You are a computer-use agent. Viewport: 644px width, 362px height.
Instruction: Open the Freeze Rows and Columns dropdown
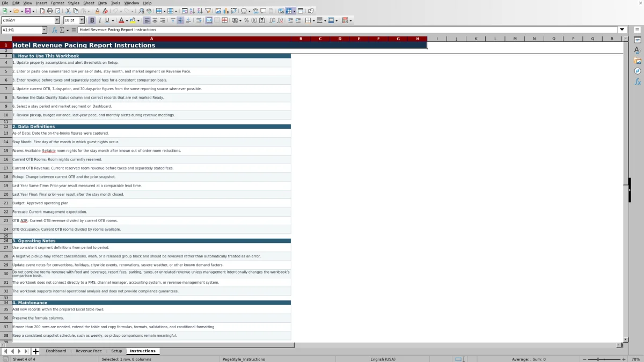pyautogui.click(x=294, y=11)
